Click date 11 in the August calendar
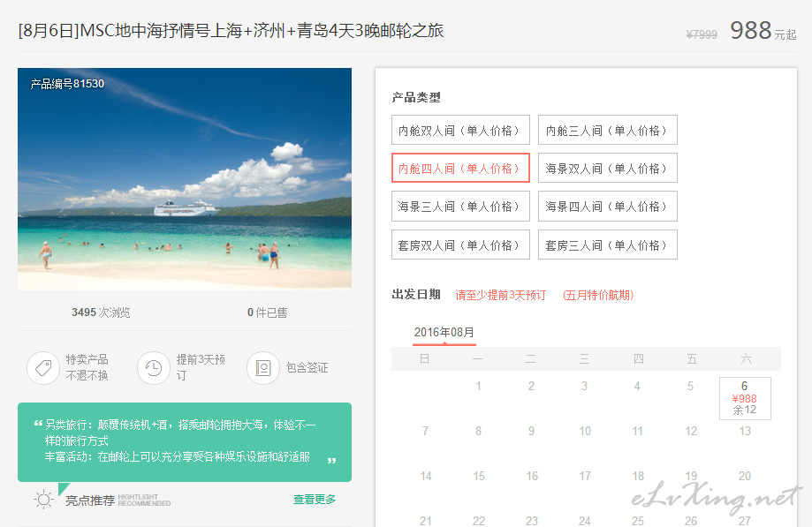The height and width of the screenshot is (527, 812). click(637, 432)
